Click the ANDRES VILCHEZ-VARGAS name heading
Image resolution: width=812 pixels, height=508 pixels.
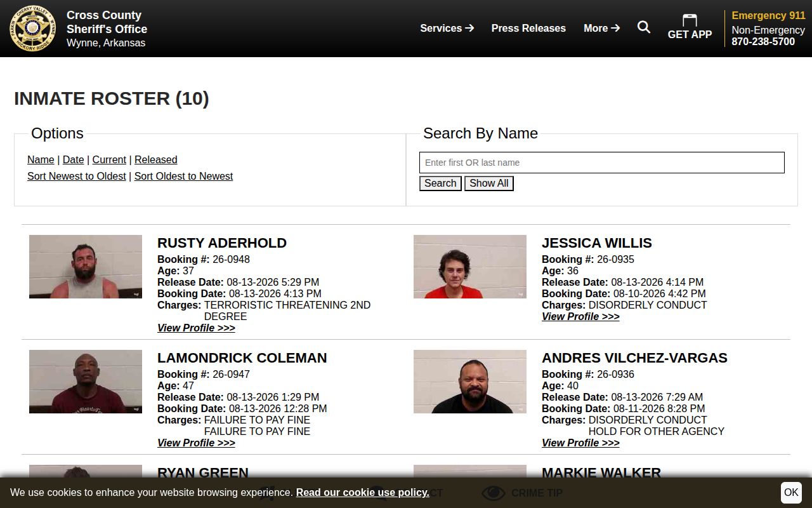(x=634, y=358)
